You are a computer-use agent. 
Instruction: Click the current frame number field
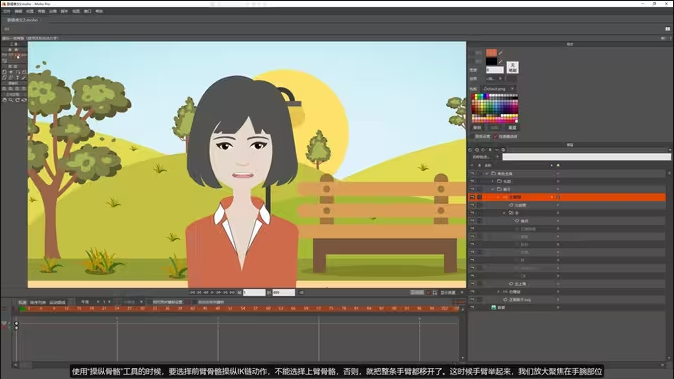point(254,292)
